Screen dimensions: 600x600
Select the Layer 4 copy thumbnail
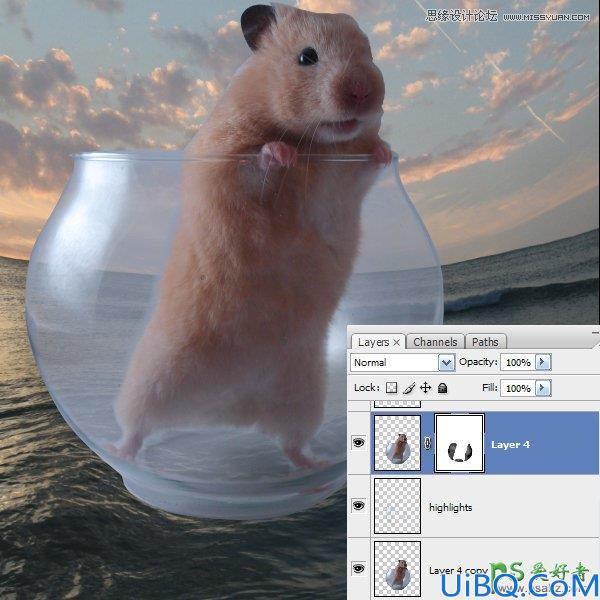coord(397,569)
